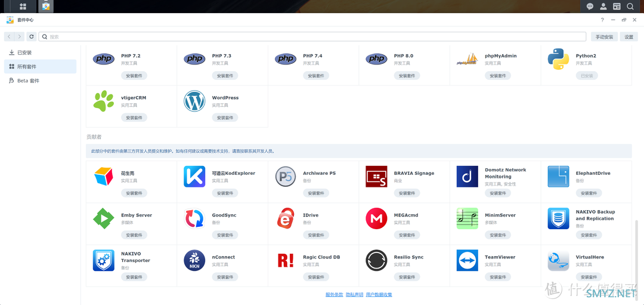Open the notifications chat bubble icon

point(590,6)
